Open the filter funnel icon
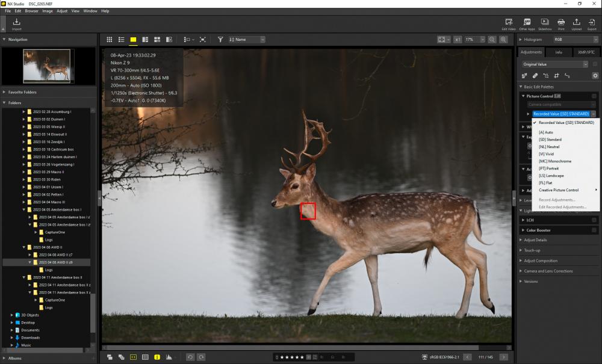This screenshot has width=602, height=364. pos(220,40)
